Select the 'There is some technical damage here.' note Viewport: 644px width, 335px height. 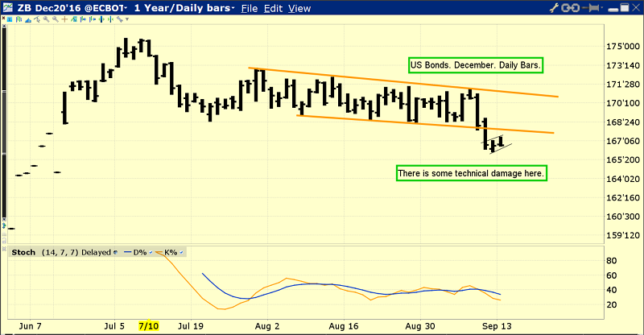(x=471, y=173)
